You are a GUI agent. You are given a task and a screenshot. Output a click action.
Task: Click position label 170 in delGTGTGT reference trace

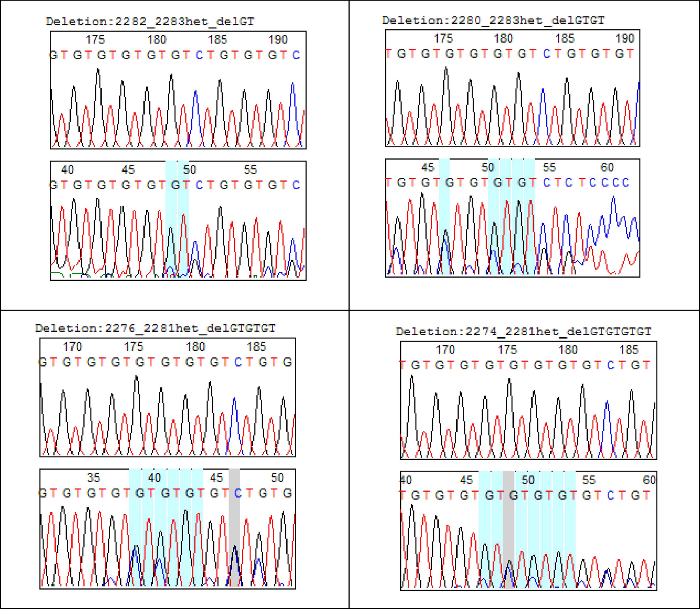click(72, 347)
